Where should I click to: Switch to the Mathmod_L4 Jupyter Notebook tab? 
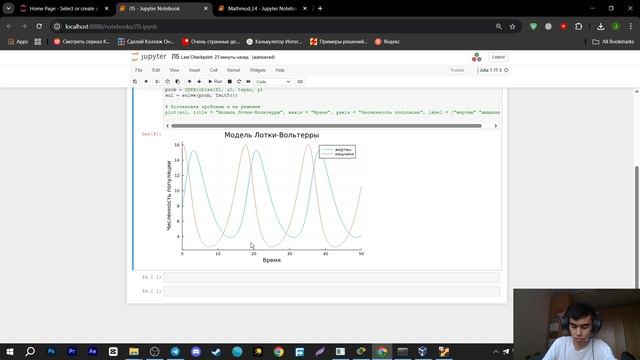coord(262,9)
